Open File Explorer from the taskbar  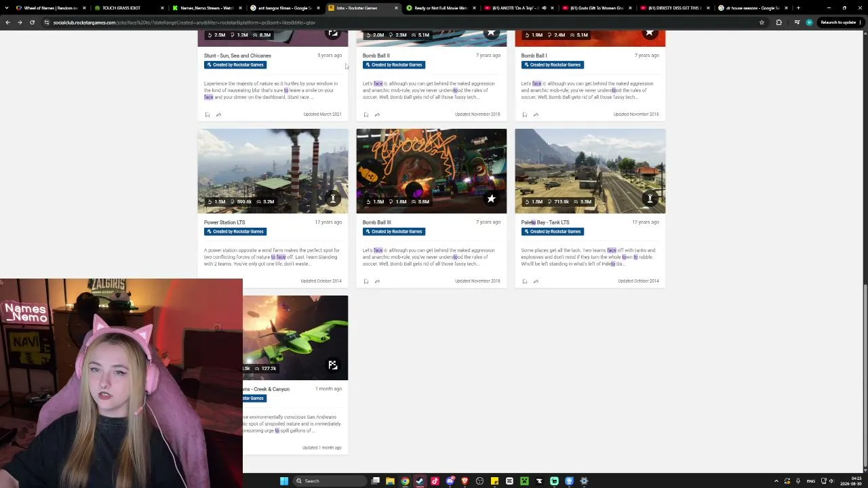(x=390, y=481)
